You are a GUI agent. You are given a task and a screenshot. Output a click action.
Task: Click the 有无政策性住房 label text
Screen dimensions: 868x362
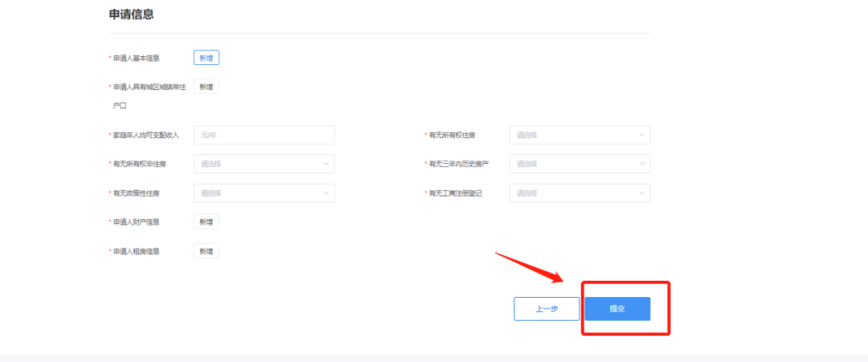tap(137, 193)
